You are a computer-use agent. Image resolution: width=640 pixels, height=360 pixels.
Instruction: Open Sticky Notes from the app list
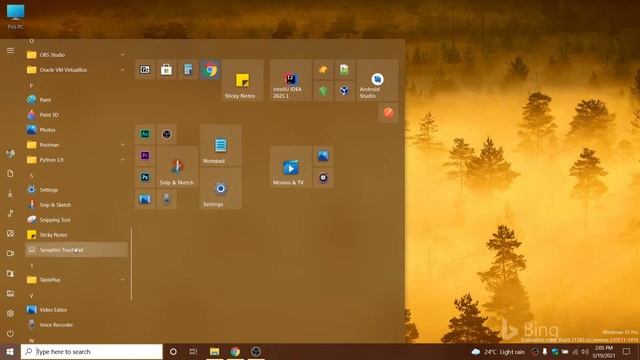coord(76,235)
